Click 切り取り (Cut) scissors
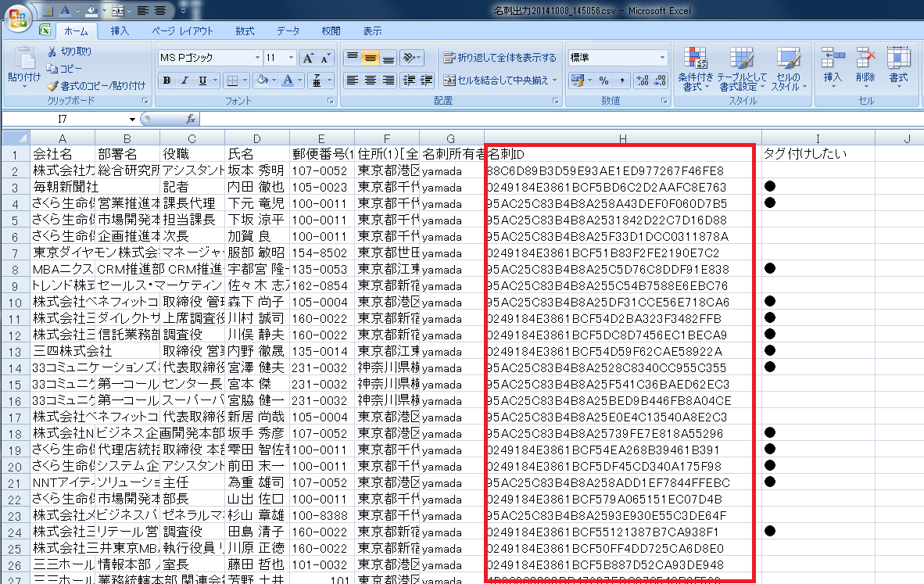The width and height of the screenshot is (924, 584). (x=69, y=52)
